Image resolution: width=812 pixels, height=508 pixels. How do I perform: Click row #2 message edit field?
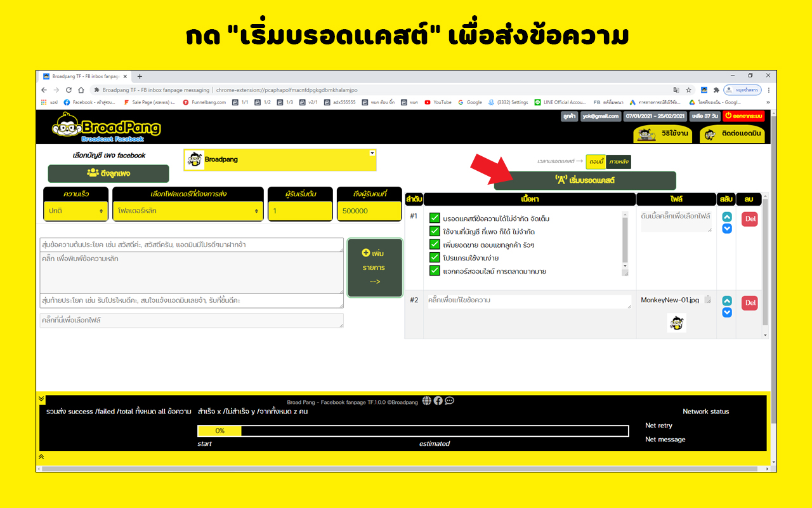[x=529, y=302]
